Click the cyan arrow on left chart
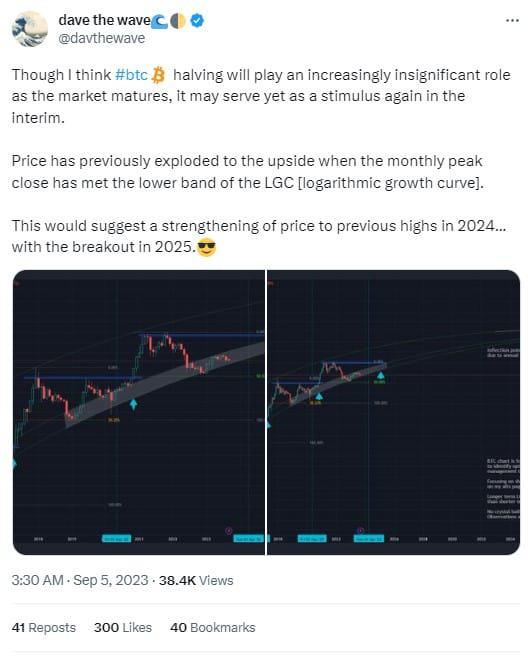Image resolution: width=528 pixels, height=657 pixels. tap(134, 404)
